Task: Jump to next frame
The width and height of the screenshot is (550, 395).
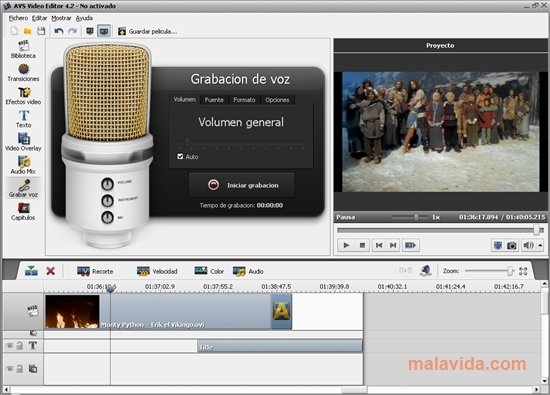Action: click(393, 245)
